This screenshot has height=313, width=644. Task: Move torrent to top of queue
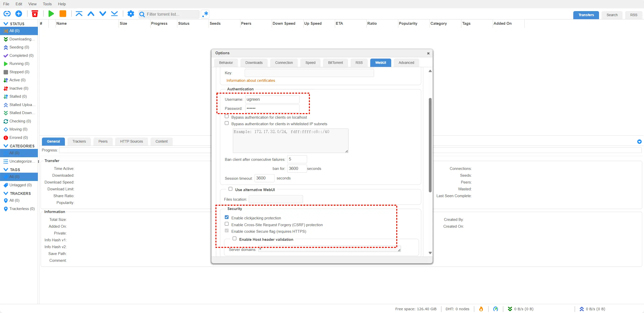tap(79, 14)
